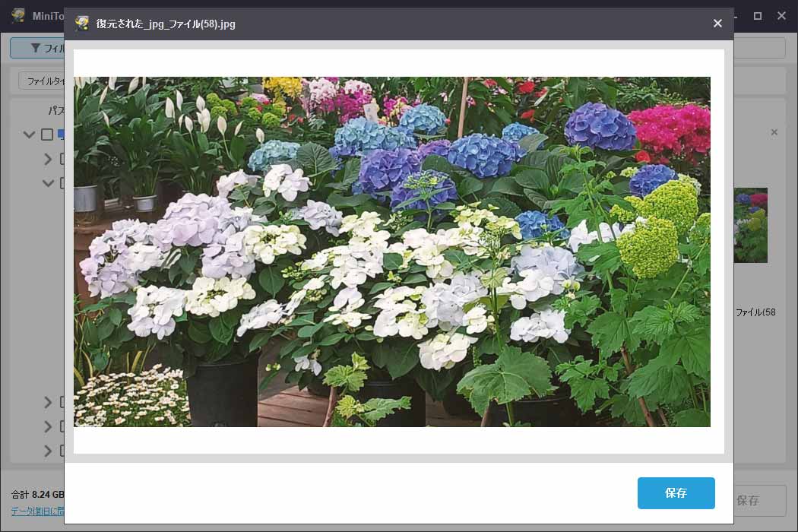Click the greyed 保存 button in the main window
798x532 pixels.
[759, 500]
